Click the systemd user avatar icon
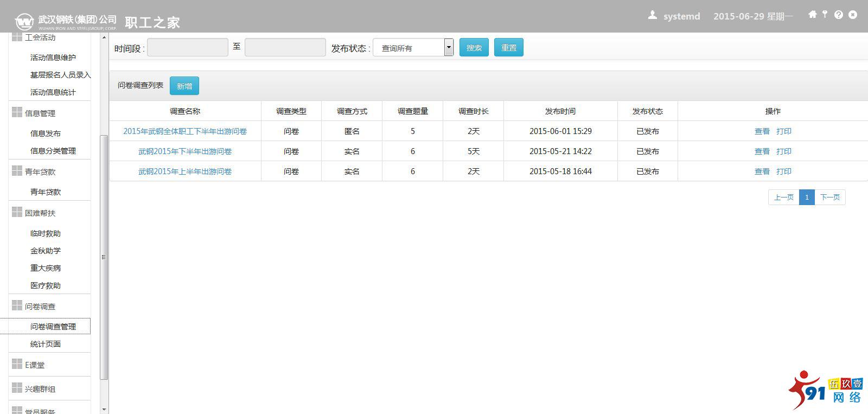 [652, 16]
